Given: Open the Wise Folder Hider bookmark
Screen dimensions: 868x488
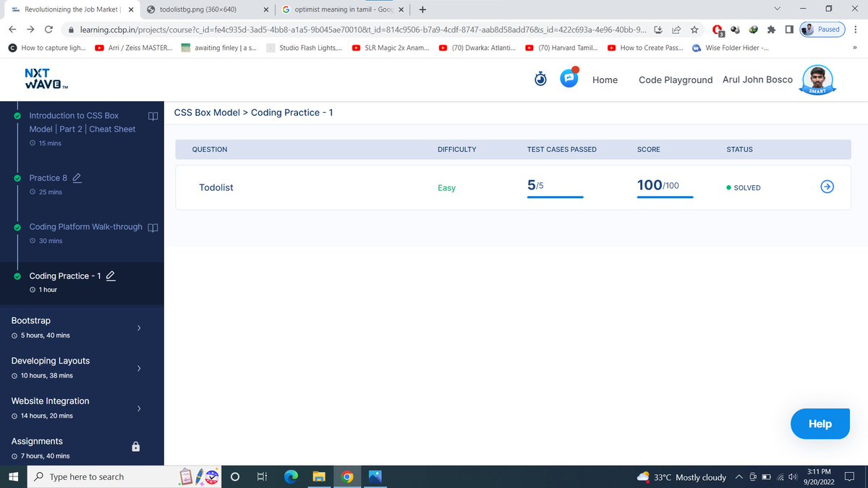Looking at the screenshot, I should [x=730, y=48].
